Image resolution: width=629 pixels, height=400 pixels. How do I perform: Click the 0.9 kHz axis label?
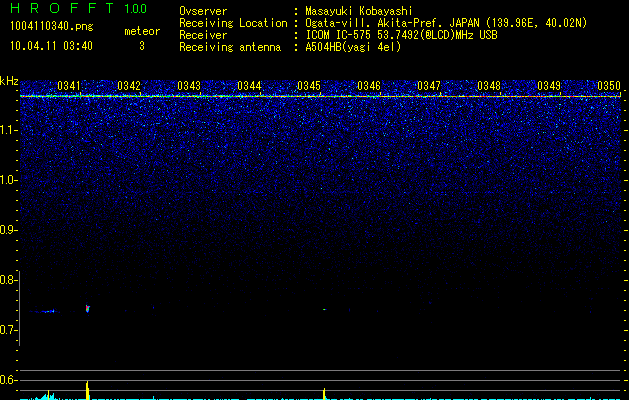(8, 230)
